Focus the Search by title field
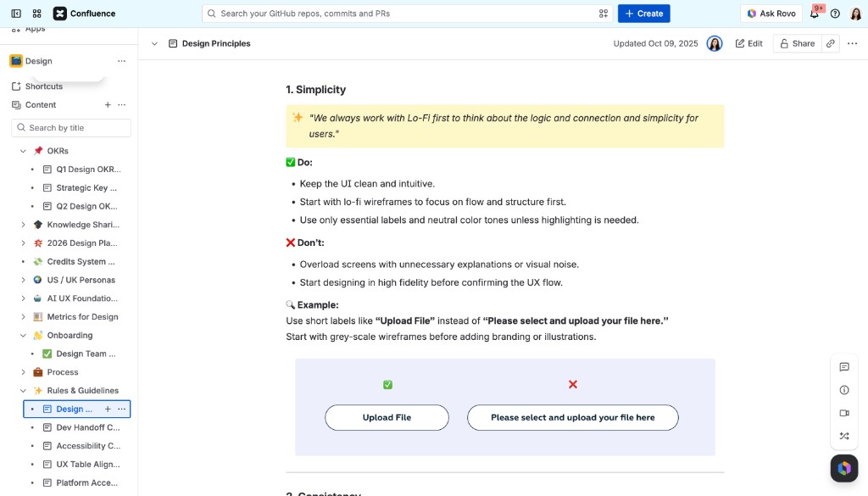Viewport: 868px width, 496px height. (71, 128)
